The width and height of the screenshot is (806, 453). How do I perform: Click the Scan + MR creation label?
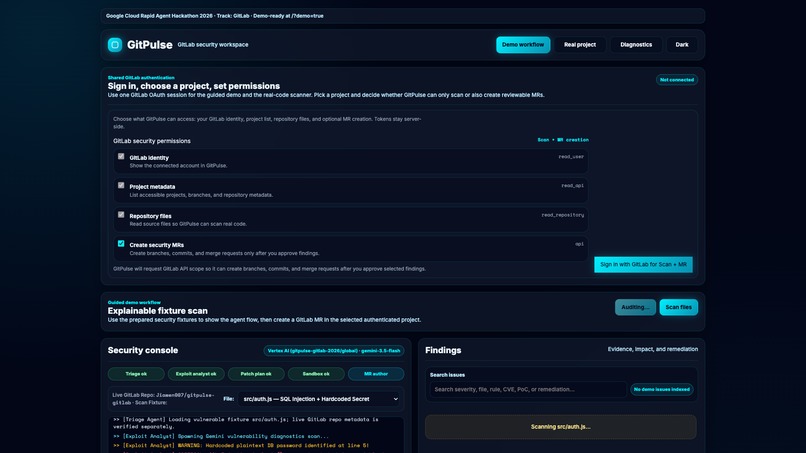[x=563, y=140]
